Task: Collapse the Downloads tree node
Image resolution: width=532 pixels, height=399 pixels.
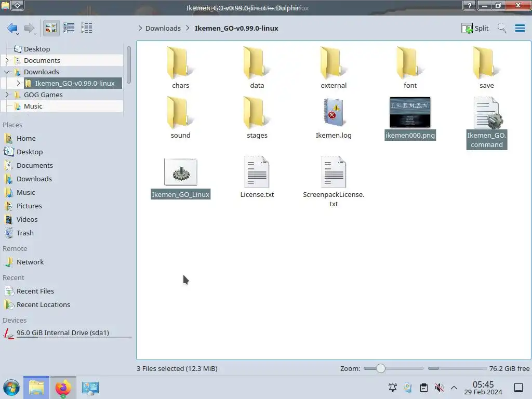Action: click(7, 72)
